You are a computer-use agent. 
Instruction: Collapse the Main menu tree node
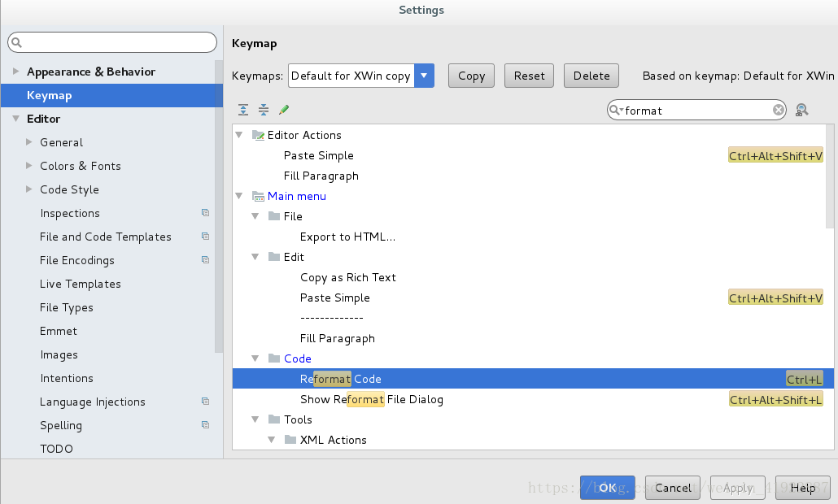(239, 196)
